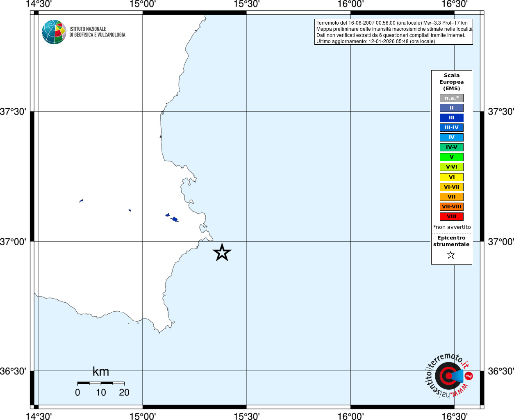Click the legend epicenter star symbol

pyautogui.click(x=451, y=255)
